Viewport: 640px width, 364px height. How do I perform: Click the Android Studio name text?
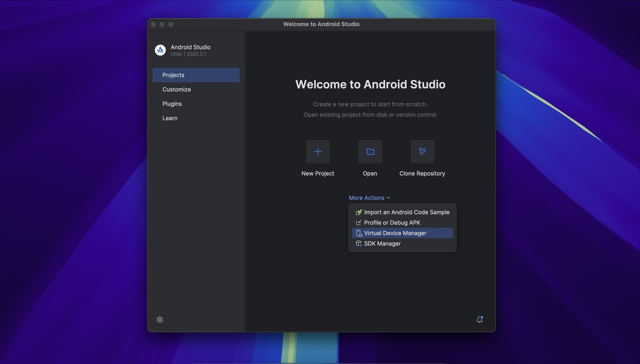click(191, 47)
